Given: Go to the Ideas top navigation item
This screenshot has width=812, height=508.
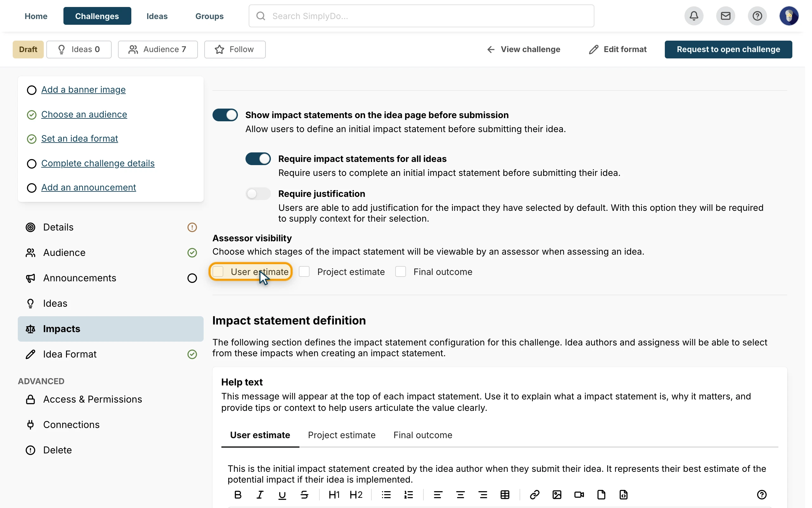Looking at the screenshot, I should tap(157, 16).
